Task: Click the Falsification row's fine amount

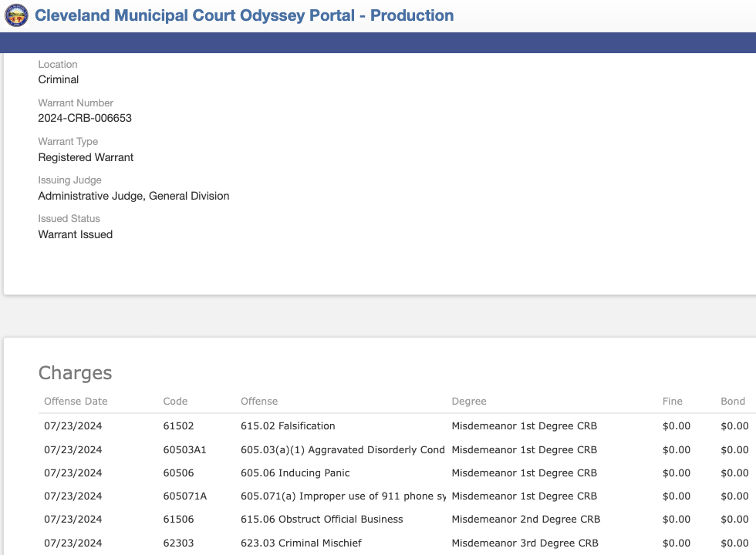Action: coord(677,425)
